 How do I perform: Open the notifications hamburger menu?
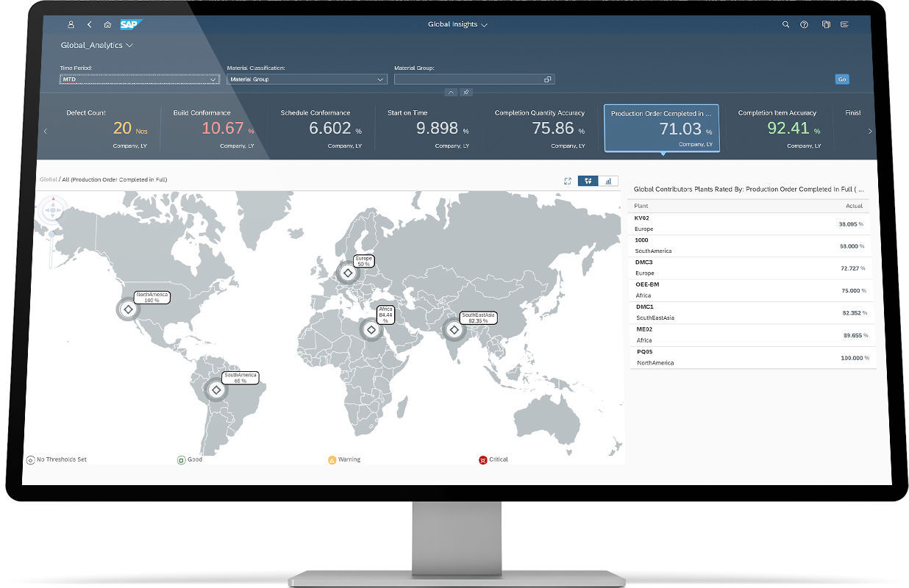pos(845,24)
